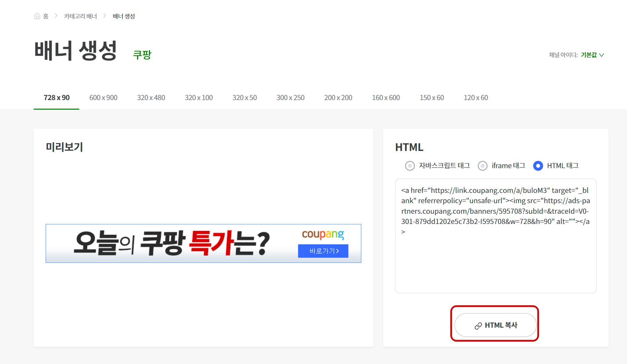Image resolution: width=627 pixels, height=364 pixels.
Task: Select HTML 태그 radio option
Action: coord(538,165)
